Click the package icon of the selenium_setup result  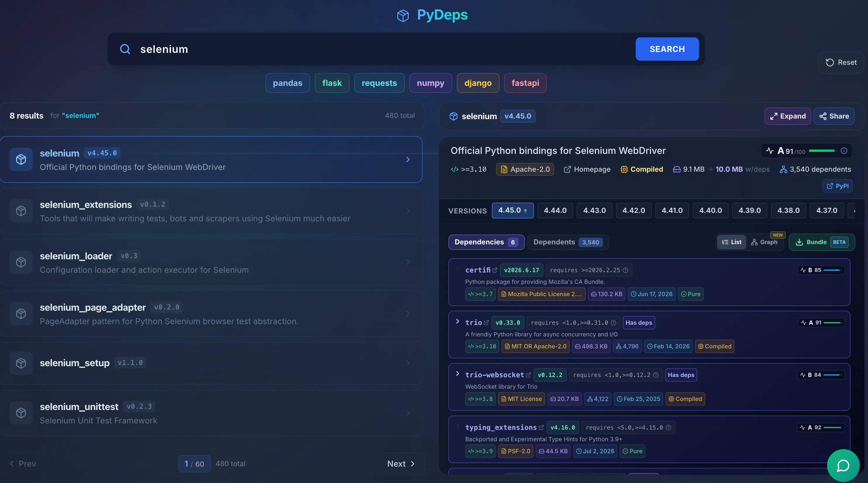(x=21, y=363)
